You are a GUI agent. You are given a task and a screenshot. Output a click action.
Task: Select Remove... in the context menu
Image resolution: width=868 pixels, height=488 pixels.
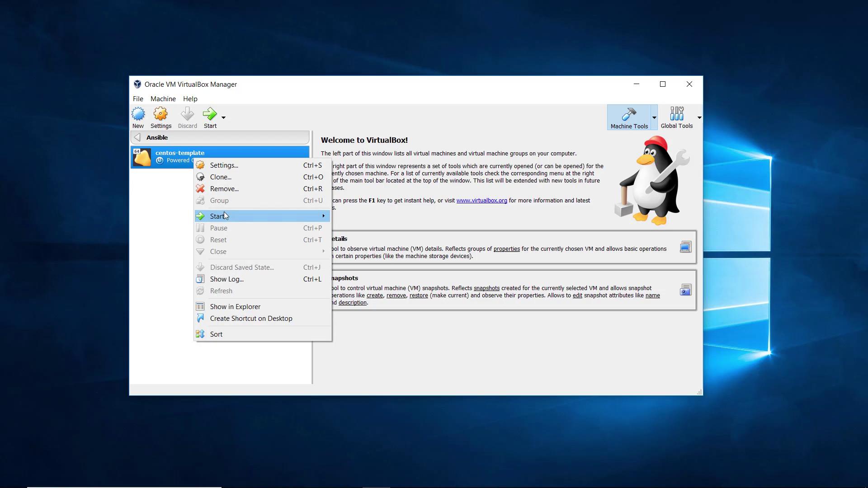(x=224, y=189)
